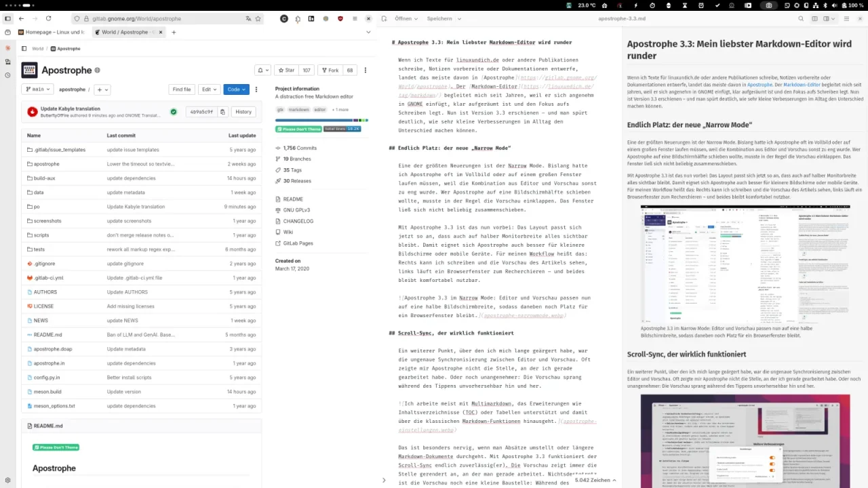Click the green pipeline status check icon
This screenshot has height=488, width=868.
[174, 112]
